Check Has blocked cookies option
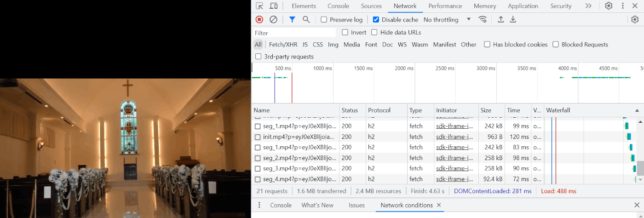The height and width of the screenshot is (218, 644). [x=487, y=45]
